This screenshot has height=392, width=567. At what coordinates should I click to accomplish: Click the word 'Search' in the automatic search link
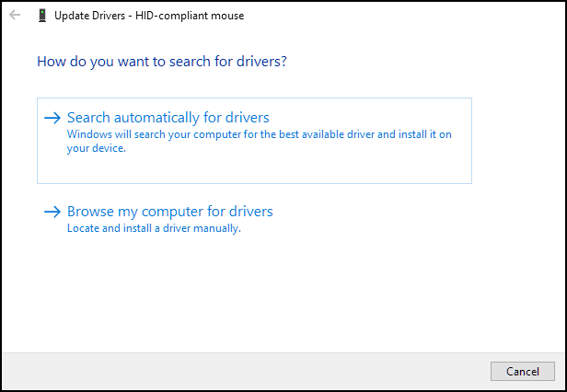[89, 118]
